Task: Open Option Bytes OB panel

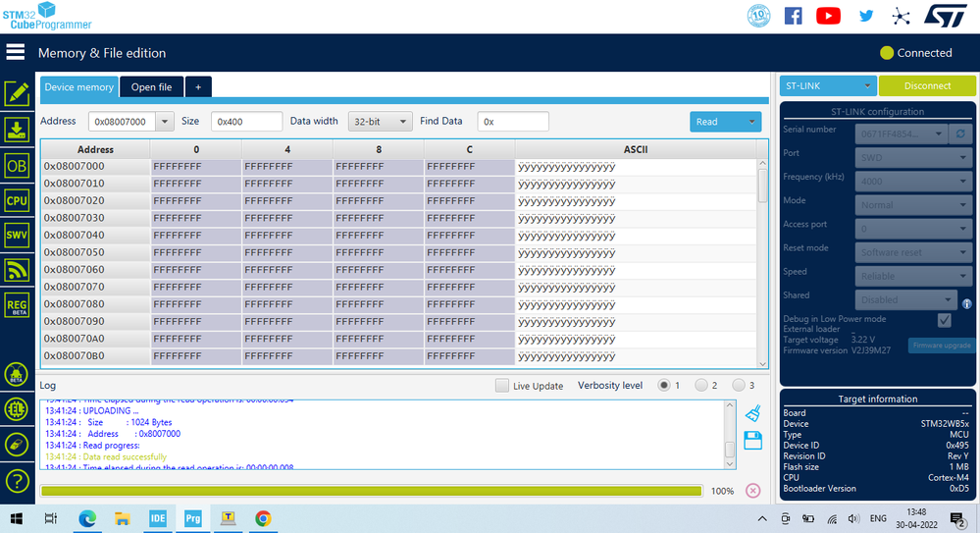Action: [17, 166]
